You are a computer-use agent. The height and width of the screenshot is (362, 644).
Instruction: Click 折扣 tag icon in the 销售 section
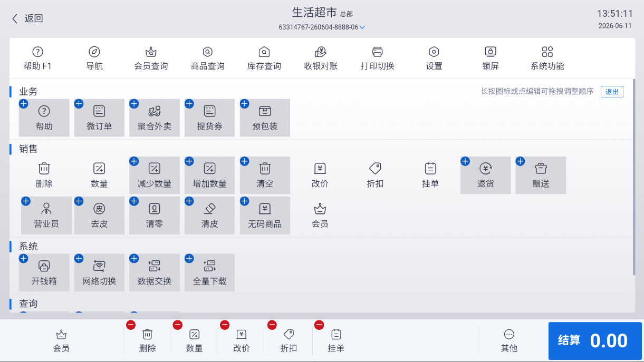tap(375, 175)
